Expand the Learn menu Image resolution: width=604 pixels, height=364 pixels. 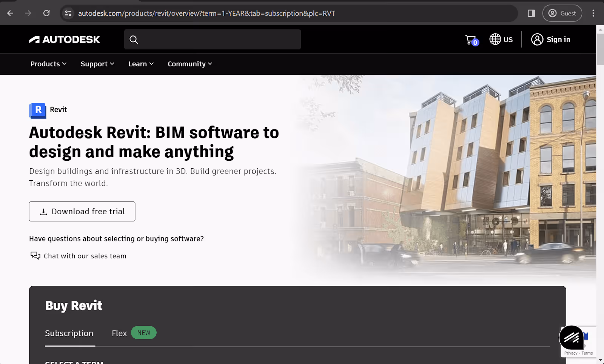coord(141,64)
